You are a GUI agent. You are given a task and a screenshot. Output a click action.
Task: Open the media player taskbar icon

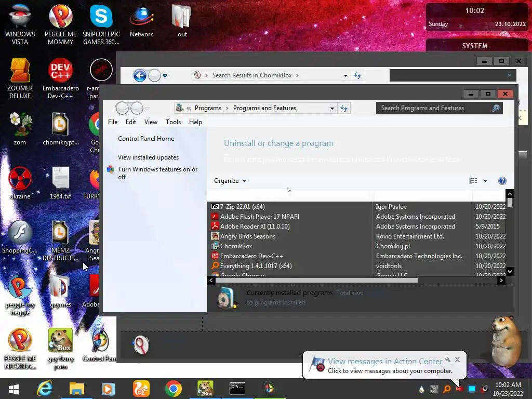tap(108, 389)
